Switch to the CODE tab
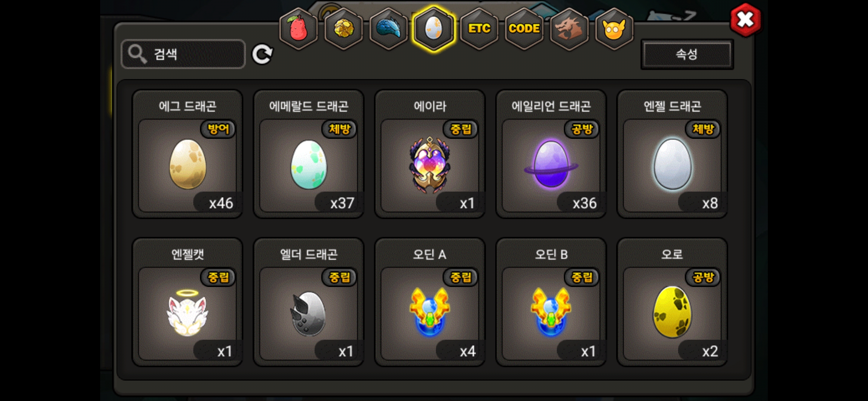Viewport: 868px width, 401px height. tap(524, 29)
